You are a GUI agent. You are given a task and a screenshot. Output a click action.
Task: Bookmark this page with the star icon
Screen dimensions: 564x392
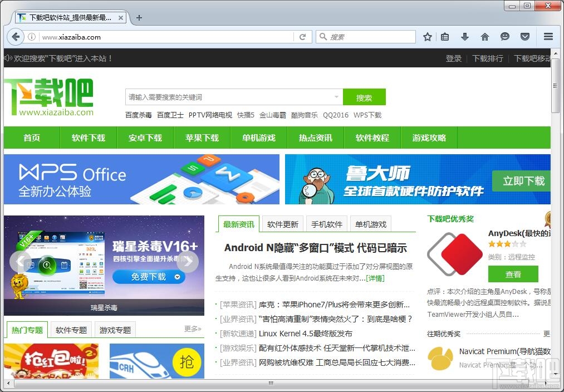[428, 37]
